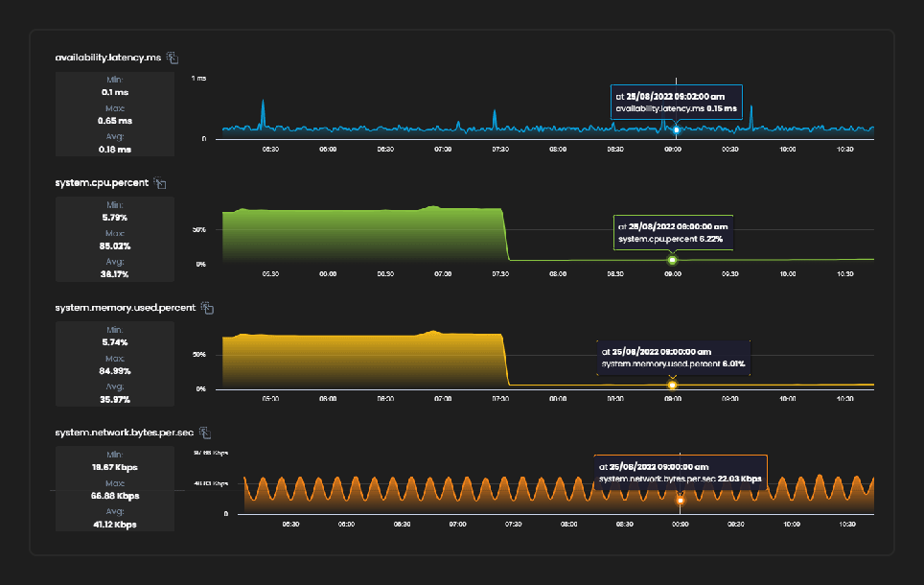Image resolution: width=924 pixels, height=585 pixels.
Task: Click memory max value 84.99%
Action: coord(115,371)
